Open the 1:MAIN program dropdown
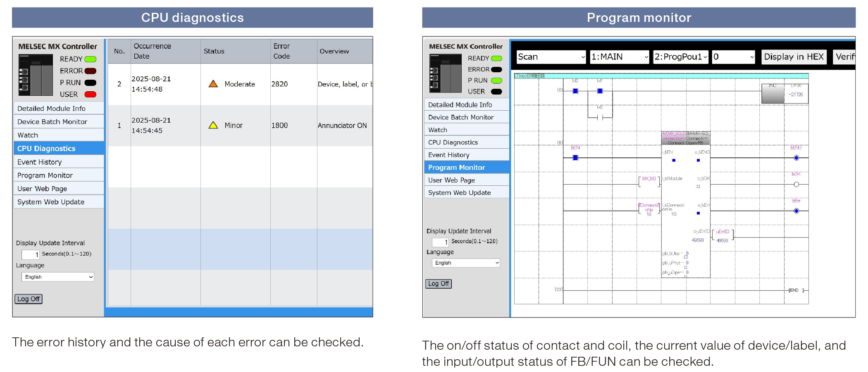Screen dimensions: 868x372 [620, 57]
